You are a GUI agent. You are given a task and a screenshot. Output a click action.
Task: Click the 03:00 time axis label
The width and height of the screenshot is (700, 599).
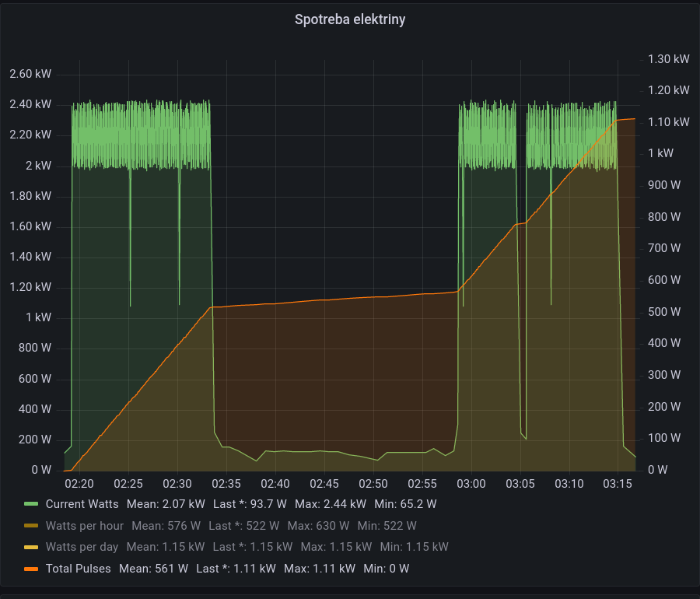471,484
